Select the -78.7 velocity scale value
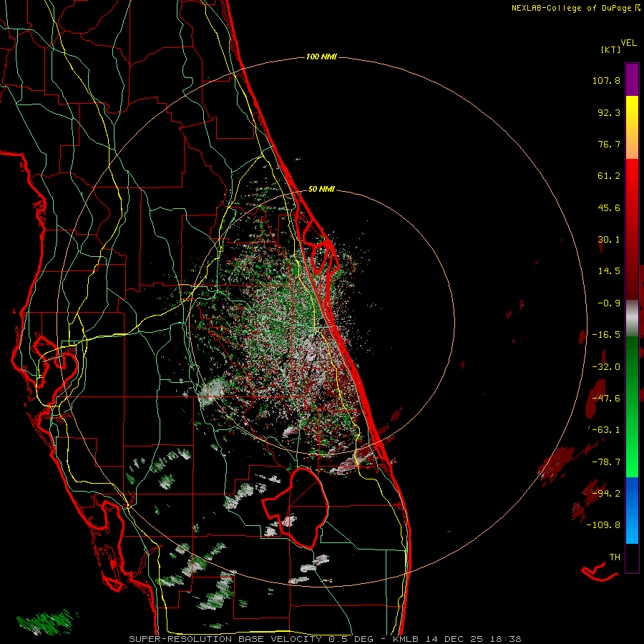Screen dimensions: 644x644 (606, 462)
